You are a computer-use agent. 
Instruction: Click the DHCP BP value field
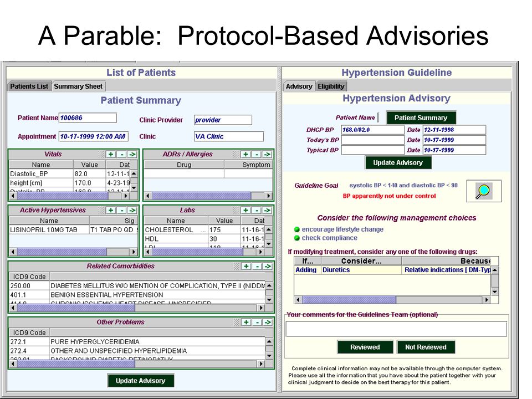(x=372, y=130)
